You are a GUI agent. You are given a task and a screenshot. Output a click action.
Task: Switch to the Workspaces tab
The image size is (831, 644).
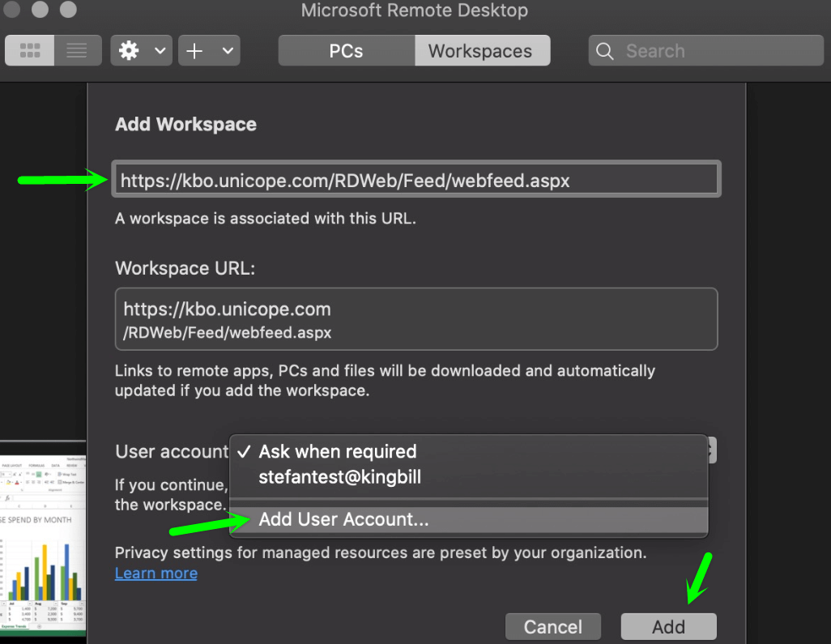pyautogui.click(x=482, y=51)
